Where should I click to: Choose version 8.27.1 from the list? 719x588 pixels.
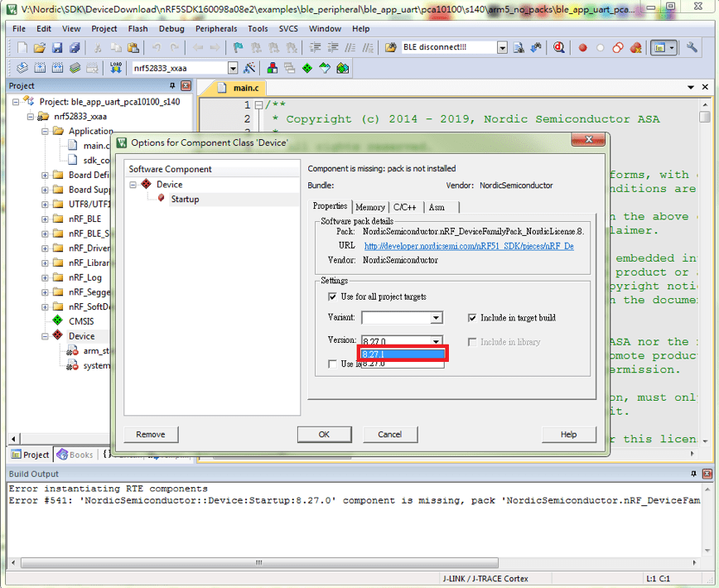pyautogui.click(x=403, y=354)
